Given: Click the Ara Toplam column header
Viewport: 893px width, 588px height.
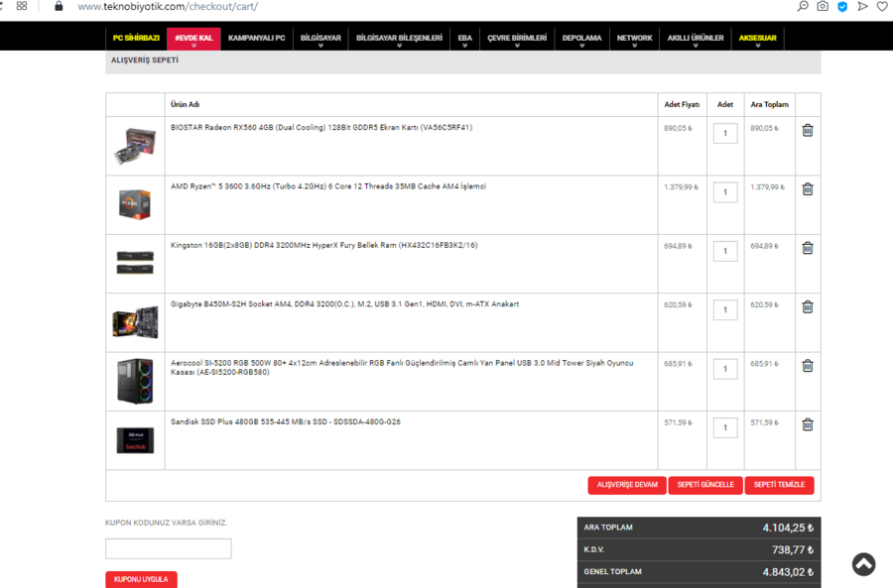Looking at the screenshot, I should (x=769, y=105).
